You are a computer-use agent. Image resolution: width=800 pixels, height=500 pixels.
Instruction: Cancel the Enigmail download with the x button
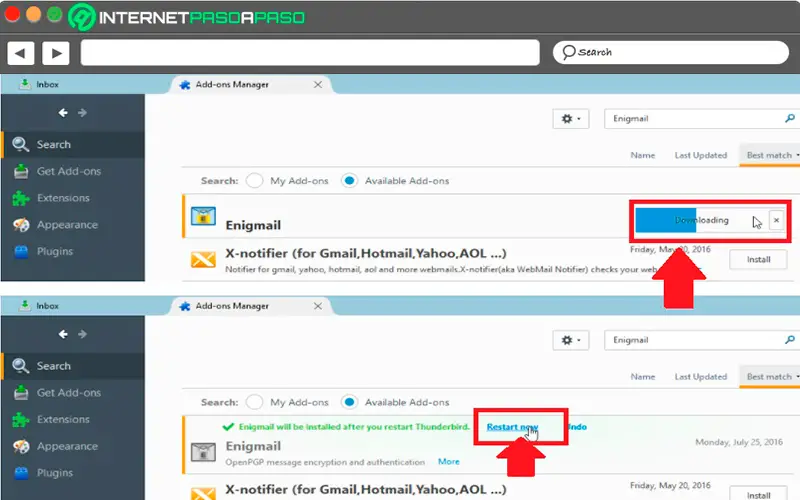tap(777, 220)
